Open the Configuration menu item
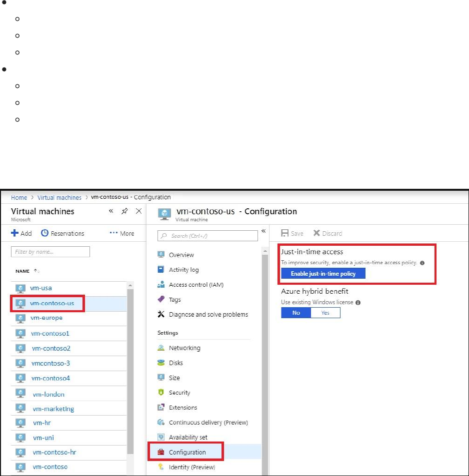This screenshot has width=469, height=476. click(x=187, y=453)
